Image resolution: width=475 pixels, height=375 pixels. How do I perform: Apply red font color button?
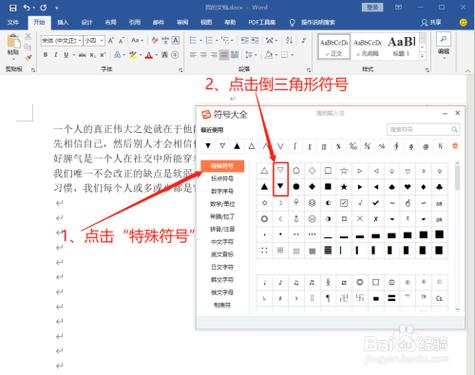click(149, 55)
